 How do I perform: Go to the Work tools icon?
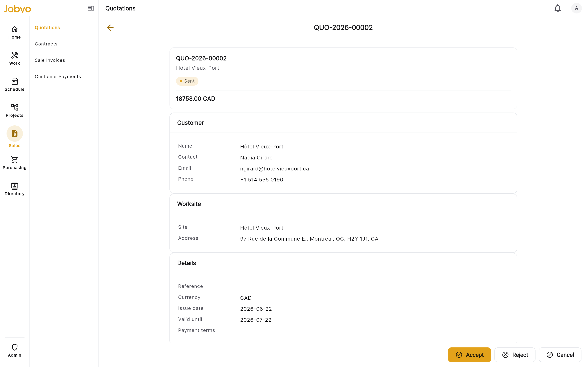click(14, 55)
